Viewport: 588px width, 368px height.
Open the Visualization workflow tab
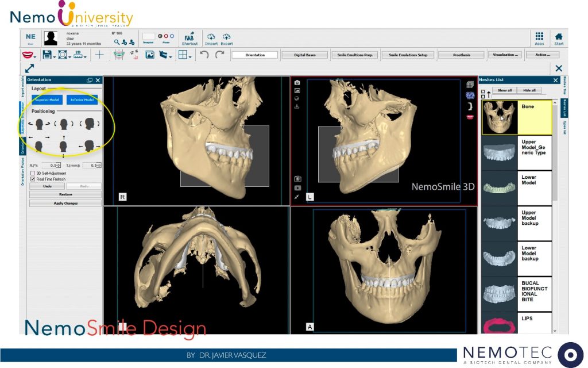pyautogui.click(x=505, y=55)
